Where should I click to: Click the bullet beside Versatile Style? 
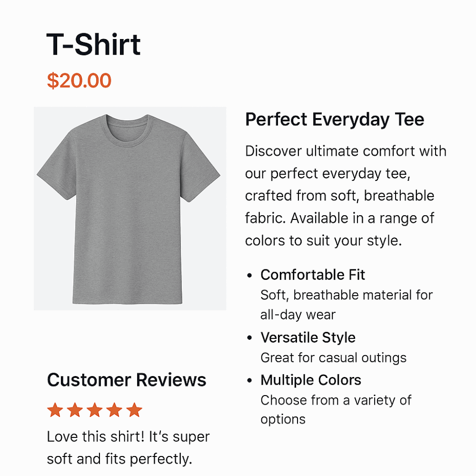point(249,338)
